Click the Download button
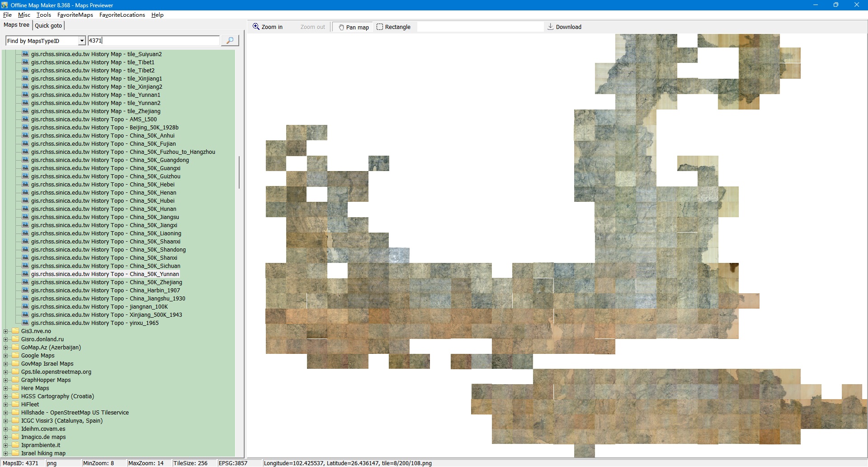The height and width of the screenshot is (467, 868). (x=564, y=27)
